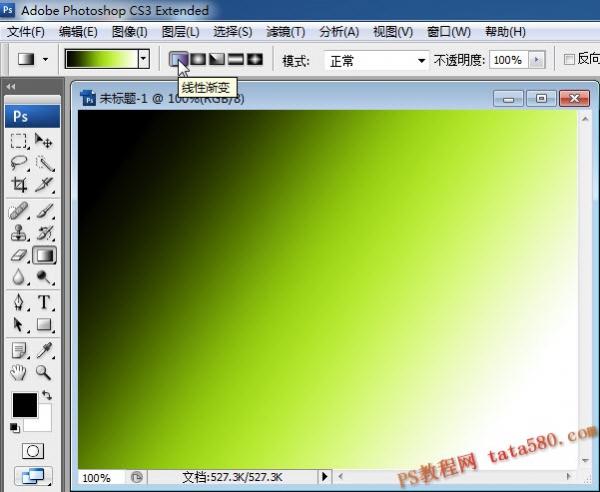Open the opacity slider arrow
This screenshot has width=600, height=492.
coord(536,60)
